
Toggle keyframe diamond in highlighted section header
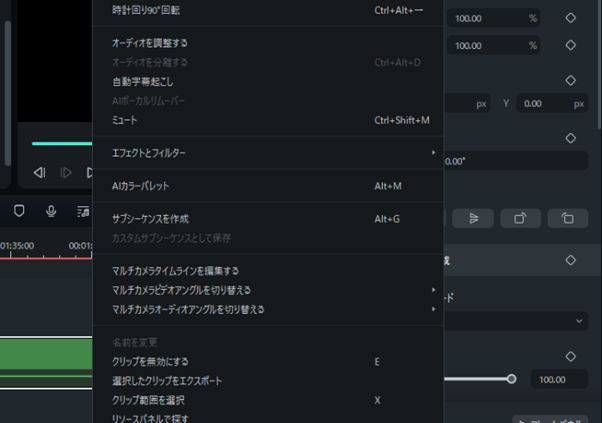pos(571,260)
